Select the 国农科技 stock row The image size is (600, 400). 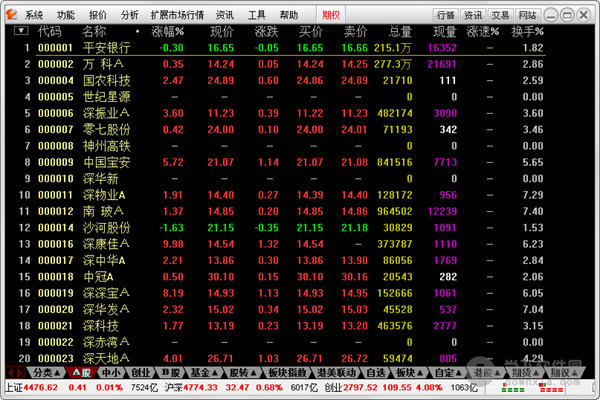tap(283, 80)
